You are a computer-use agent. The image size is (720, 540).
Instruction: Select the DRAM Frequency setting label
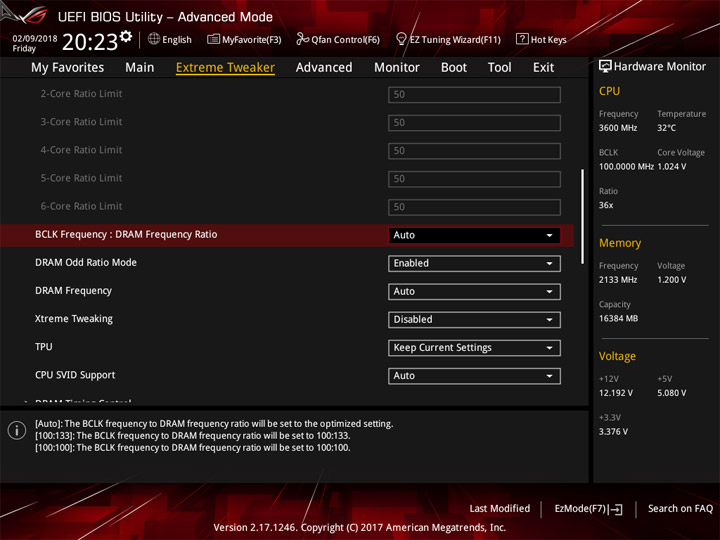pos(73,291)
